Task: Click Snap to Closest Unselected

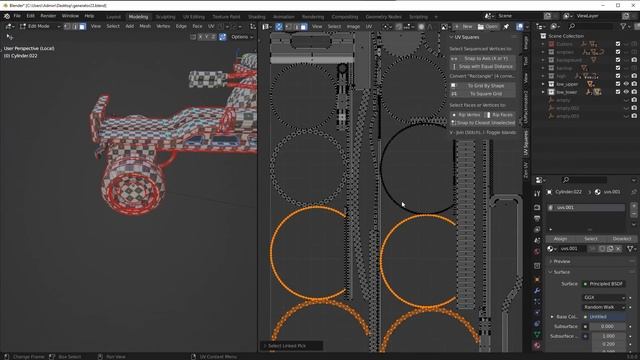Action: 482,123
